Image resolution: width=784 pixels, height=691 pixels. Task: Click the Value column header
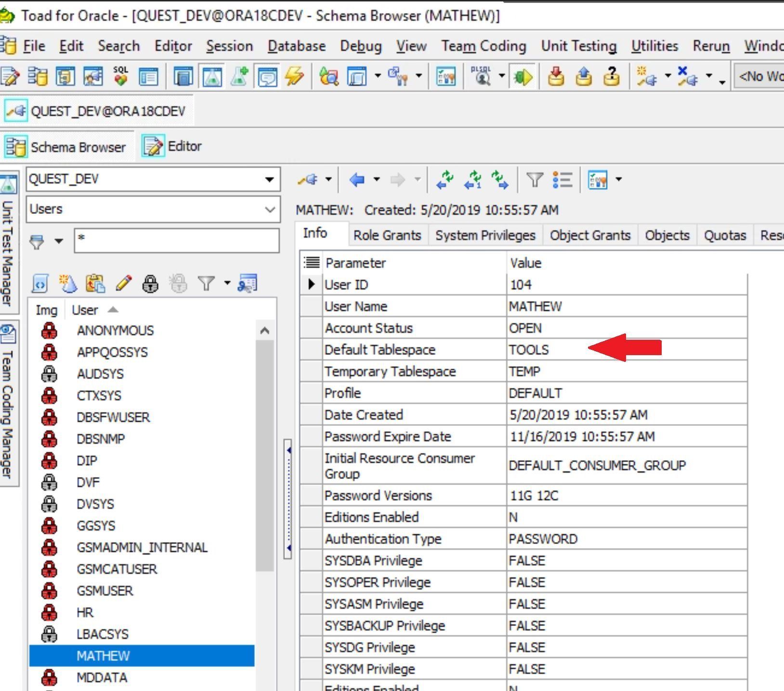point(627,263)
